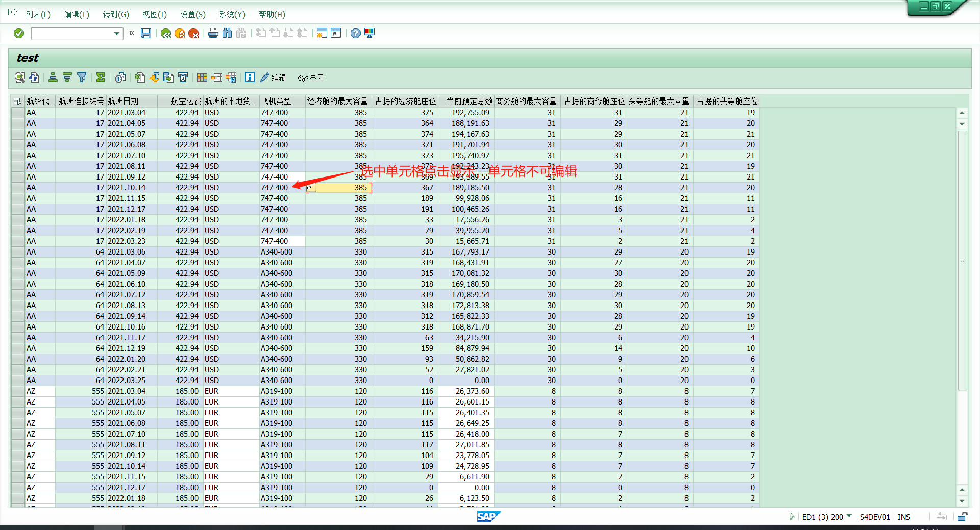
Task: Search the list using the binoculars icon
Action: click(227, 33)
